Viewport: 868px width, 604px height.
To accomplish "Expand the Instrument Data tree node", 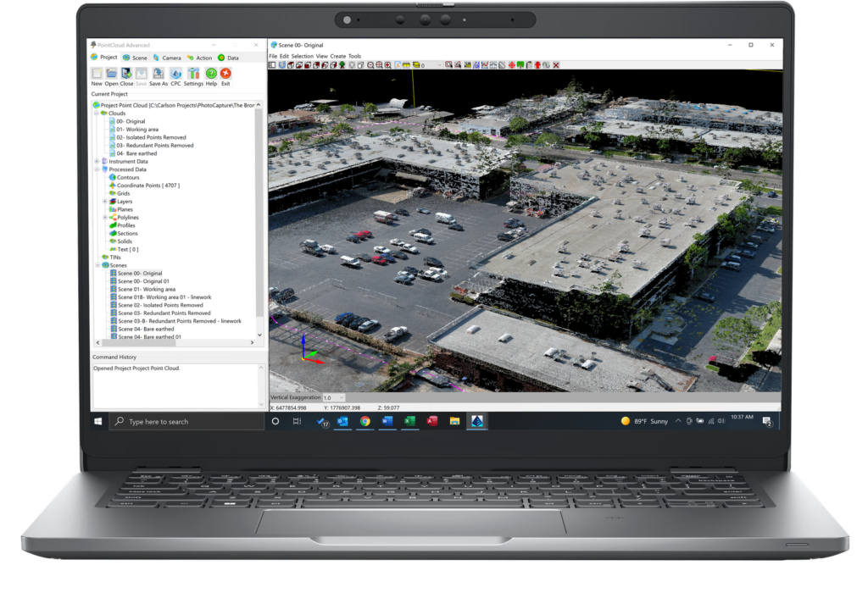I will [x=97, y=162].
